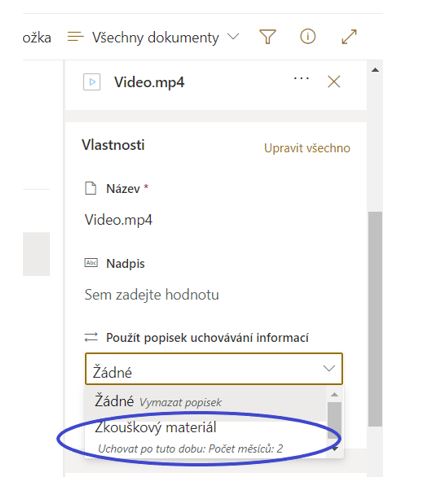
Task: Open the filter pane icon
Action: pyautogui.click(x=267, y=37)
